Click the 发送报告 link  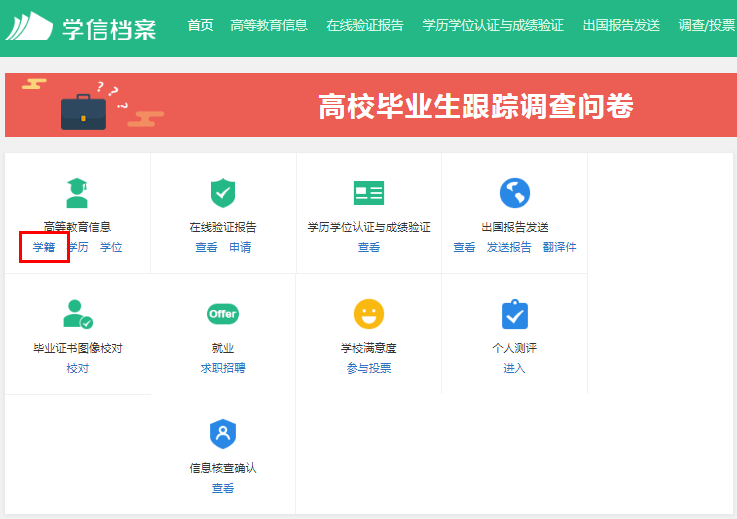point(509,247)
